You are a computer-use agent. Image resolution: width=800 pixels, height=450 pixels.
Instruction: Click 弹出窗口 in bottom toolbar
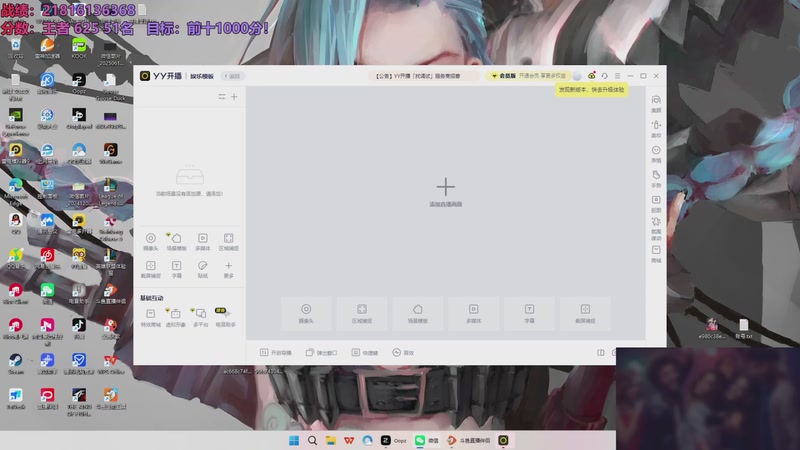[321, 353]
